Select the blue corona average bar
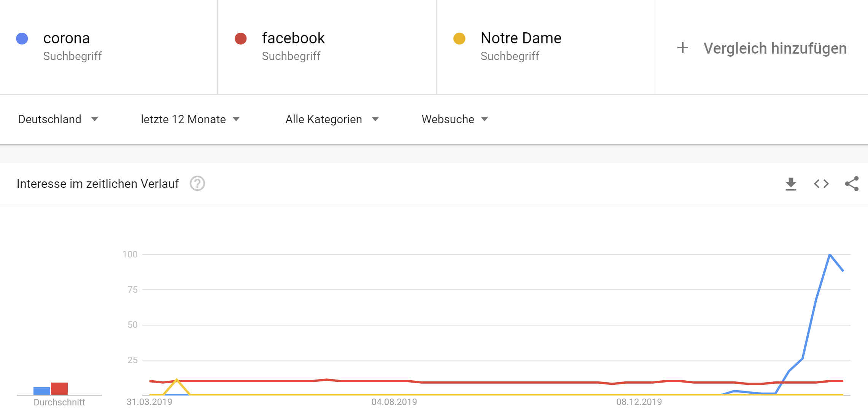Screen dimensions: 868x413 42,391
